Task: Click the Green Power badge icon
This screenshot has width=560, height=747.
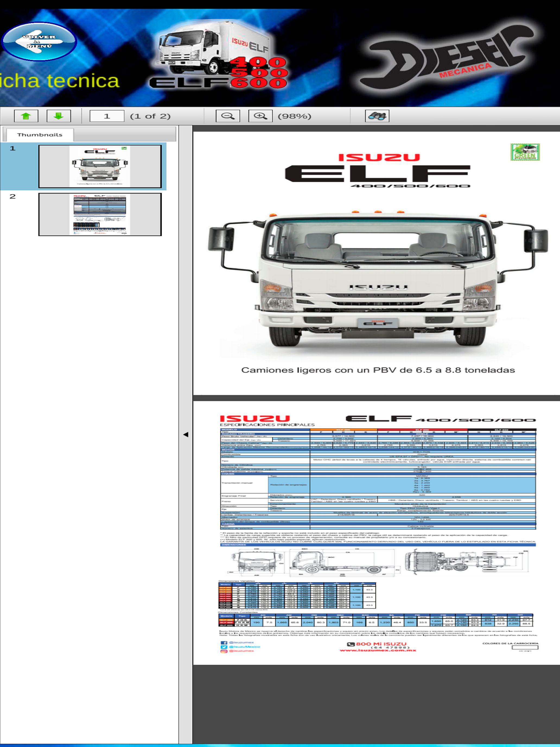Action: (525, 152)
